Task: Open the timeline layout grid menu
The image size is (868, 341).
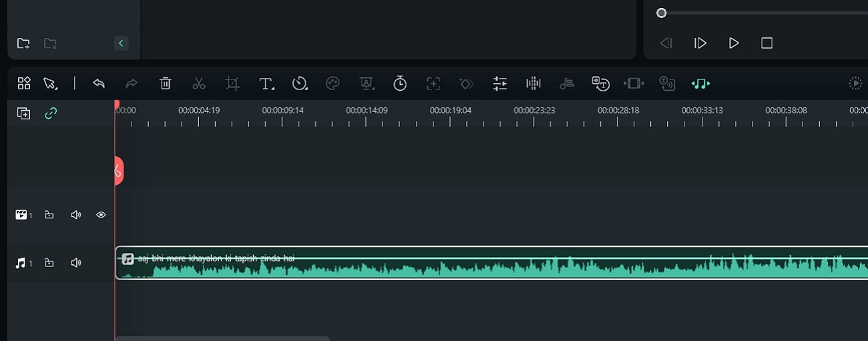Action: [x=24, y=83]
